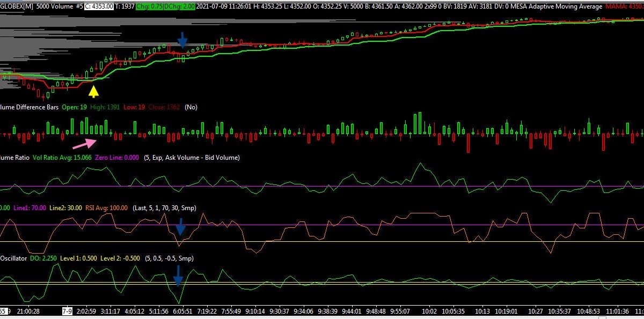Click the highlighted 7-9 date marker
Viewport: 644px width, 319px height.
click(x=67, y=311)
